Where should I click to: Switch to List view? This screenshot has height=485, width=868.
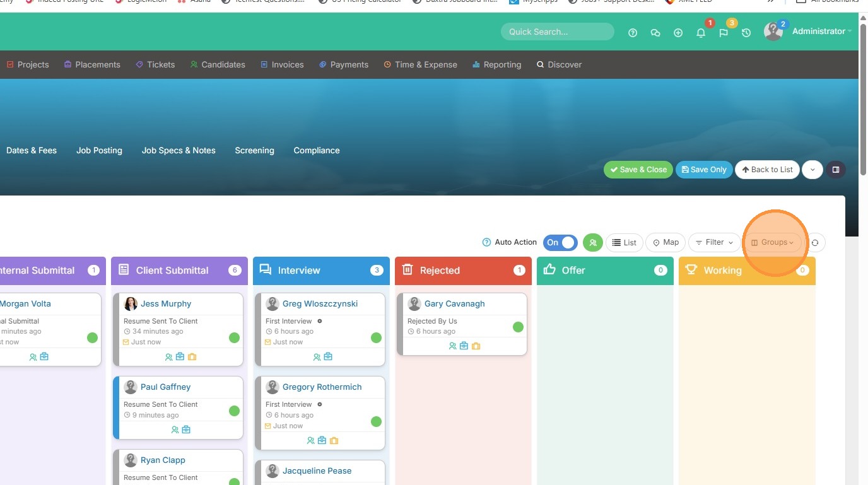[x=625, y=243]
